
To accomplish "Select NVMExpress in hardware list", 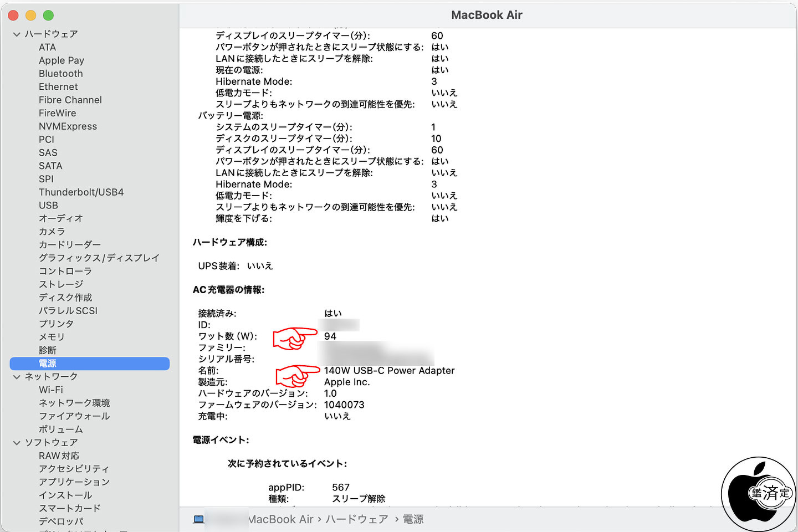I will 68,126.
